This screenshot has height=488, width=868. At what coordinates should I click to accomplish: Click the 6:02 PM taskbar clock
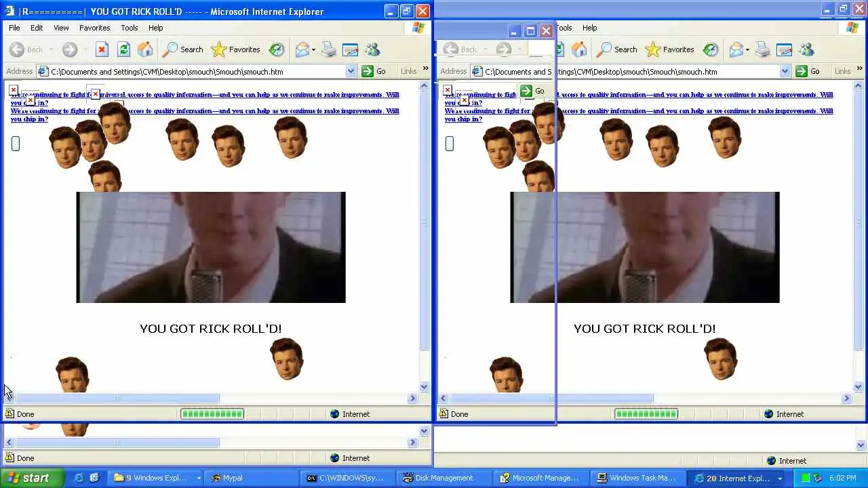tap(843, 478)
